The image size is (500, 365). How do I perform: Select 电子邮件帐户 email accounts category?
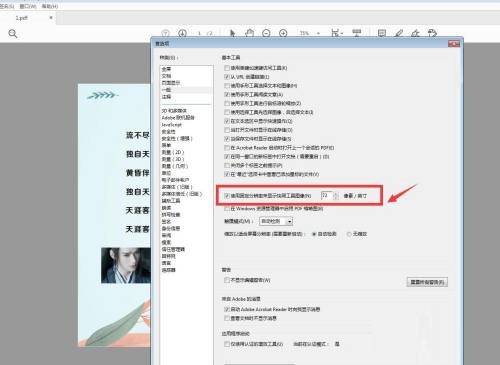click(x=175, y=180)
